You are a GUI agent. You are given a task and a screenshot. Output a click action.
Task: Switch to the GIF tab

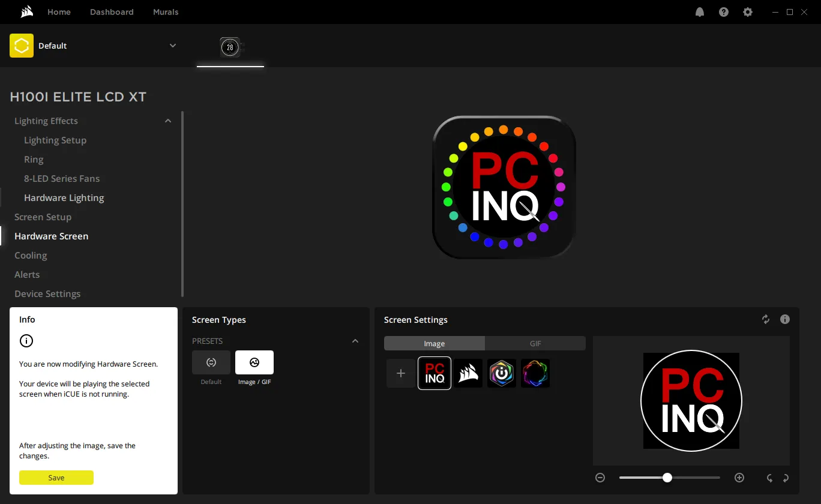535,343
